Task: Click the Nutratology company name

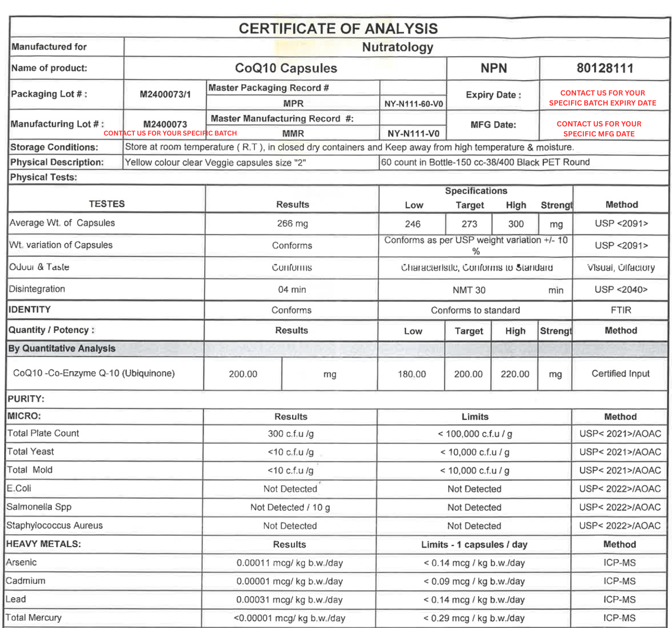Action: 397,47
